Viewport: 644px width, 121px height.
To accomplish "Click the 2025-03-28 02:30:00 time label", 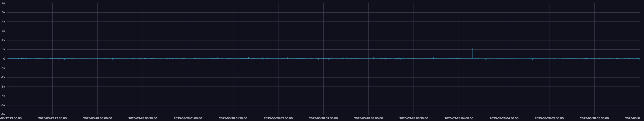I will 323,118.
